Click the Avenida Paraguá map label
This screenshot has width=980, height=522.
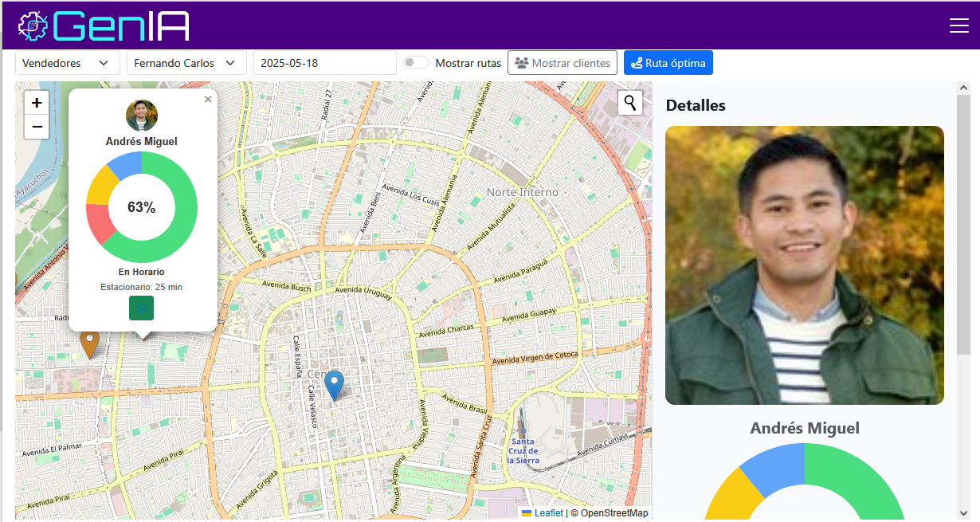coord(521,271)
